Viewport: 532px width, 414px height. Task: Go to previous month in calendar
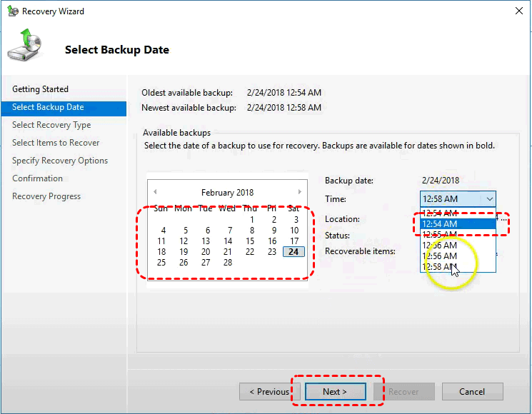[x=156, y=192]
